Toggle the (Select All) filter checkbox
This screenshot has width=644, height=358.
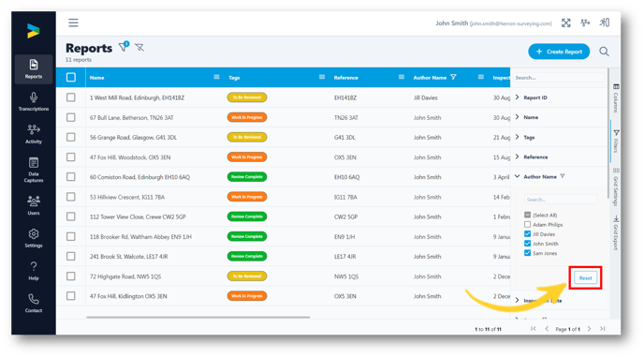pos(527,215)
